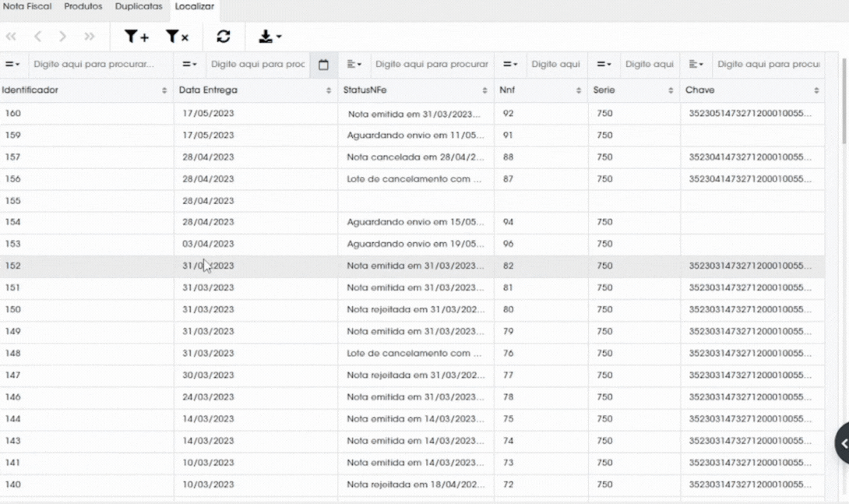Click date 24/03/2023 cell

pos(255,397)
